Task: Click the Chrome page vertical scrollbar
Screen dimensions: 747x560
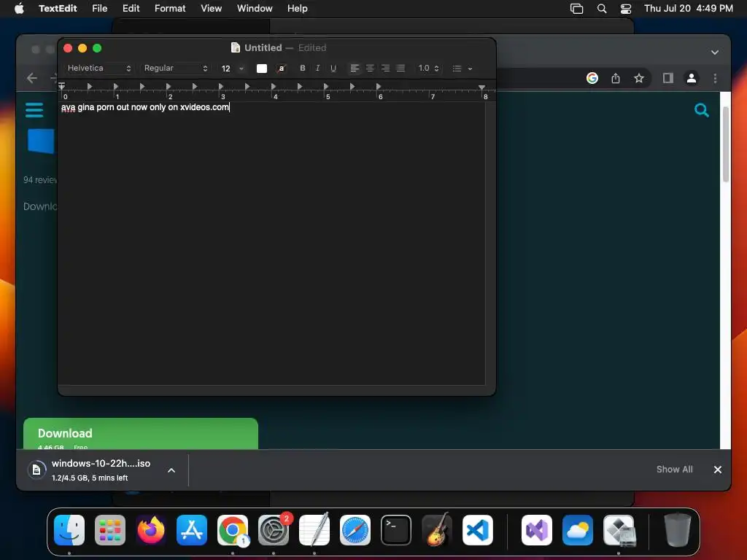Action: click(726, 144)
